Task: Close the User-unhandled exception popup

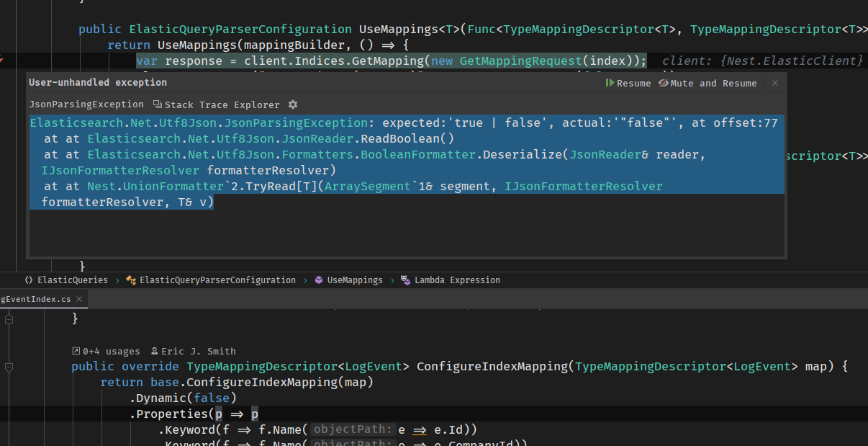Action: tap(775, 83)
